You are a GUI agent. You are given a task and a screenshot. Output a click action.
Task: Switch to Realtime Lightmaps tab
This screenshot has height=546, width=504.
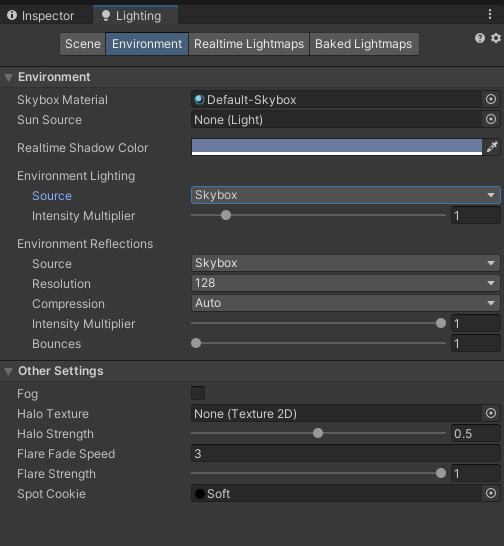coord(249,44)
